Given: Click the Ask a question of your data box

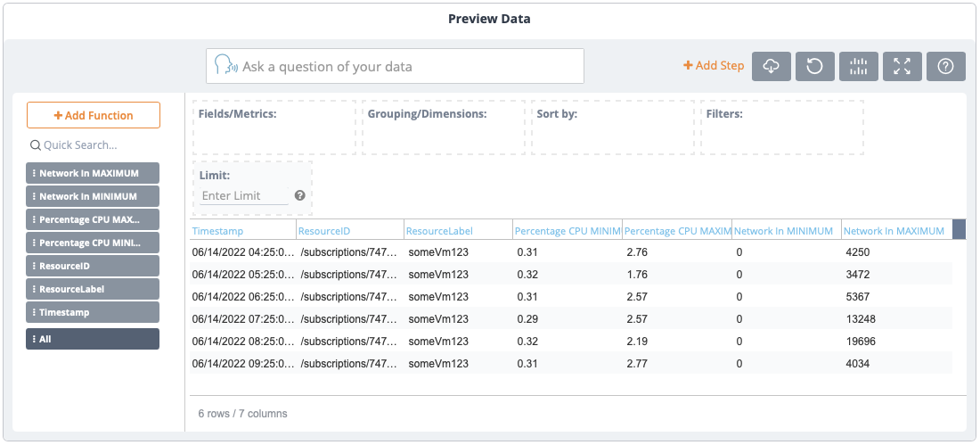Looking at the screenshot, I should [x=410, y=66].
